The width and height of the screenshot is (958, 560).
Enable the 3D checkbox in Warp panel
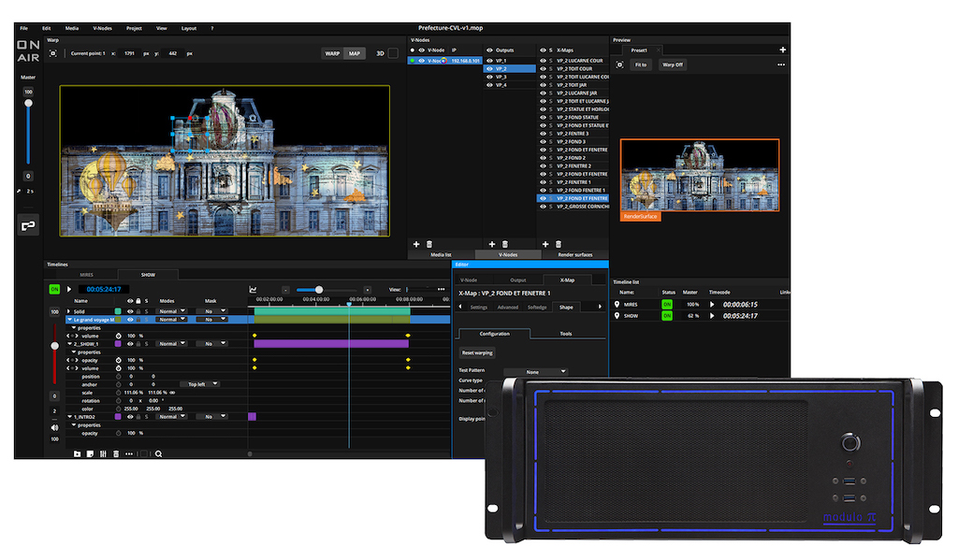[x=394, y=53]
